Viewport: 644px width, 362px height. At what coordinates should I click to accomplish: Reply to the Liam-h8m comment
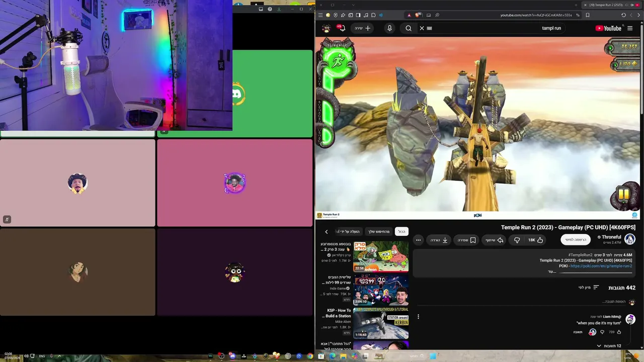pos(578,332)
